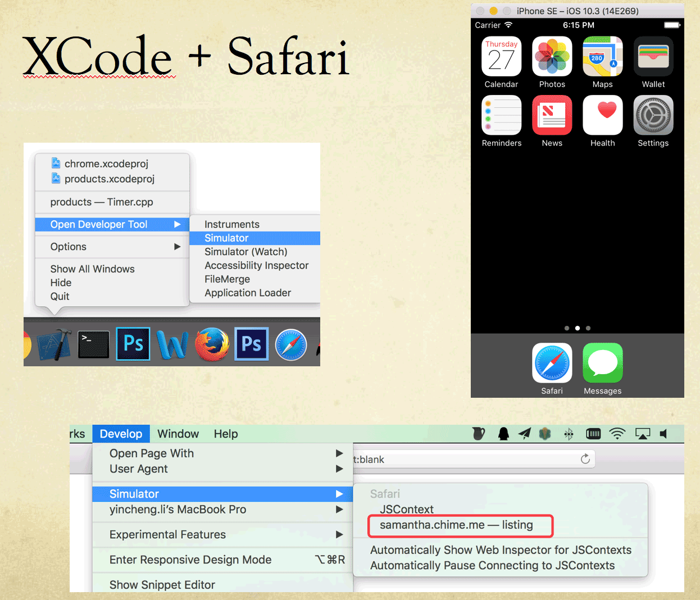Reload the page in Safari address bar
The width and height of the screenshot is (700, 600).
coord(585,459)
